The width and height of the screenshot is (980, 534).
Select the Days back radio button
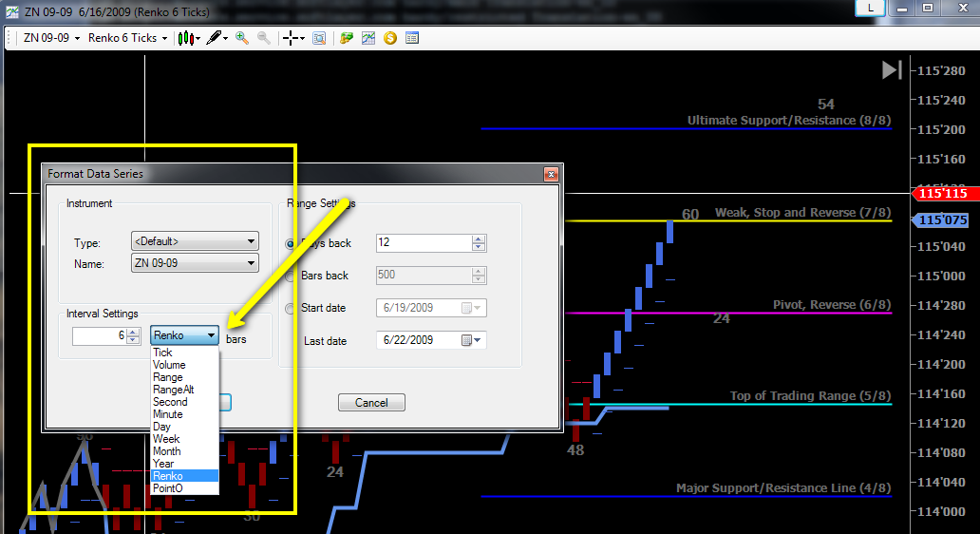[290, 244]
